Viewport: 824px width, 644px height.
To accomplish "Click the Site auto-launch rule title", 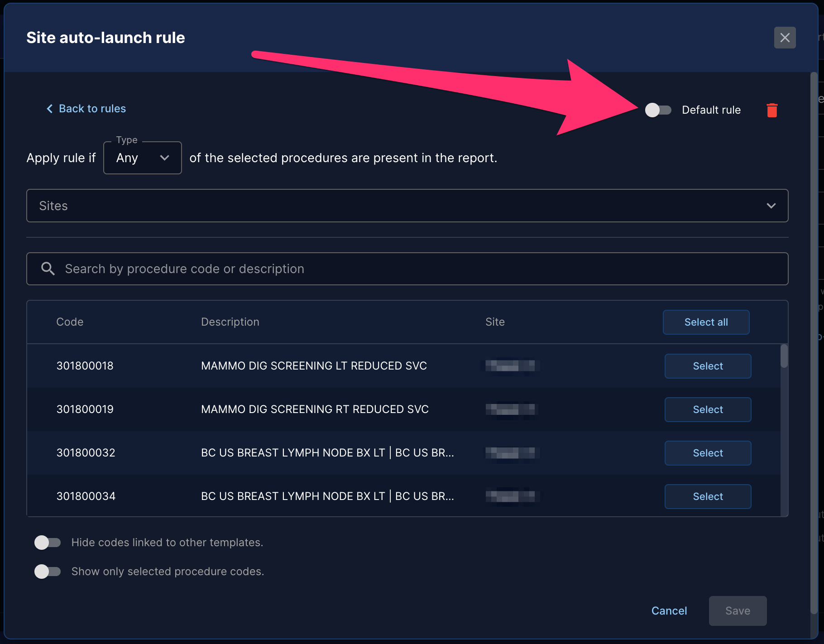I will click(x=105, y=38).
